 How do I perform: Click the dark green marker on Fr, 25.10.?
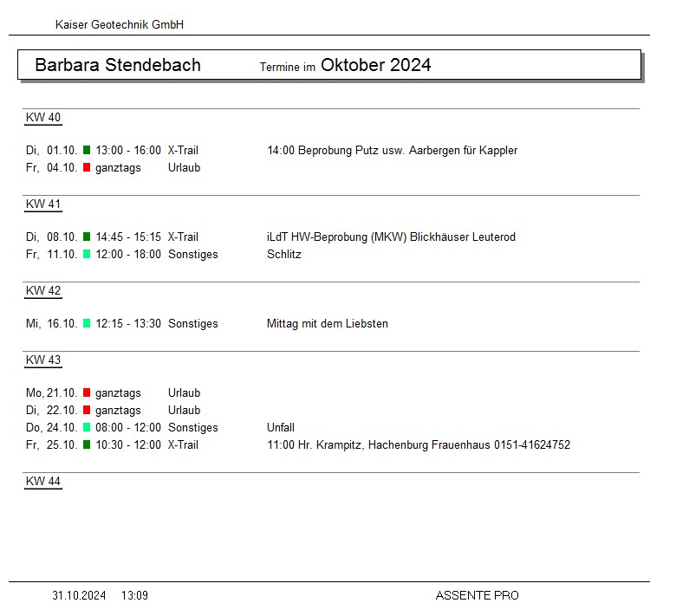[x=87, y=445]
